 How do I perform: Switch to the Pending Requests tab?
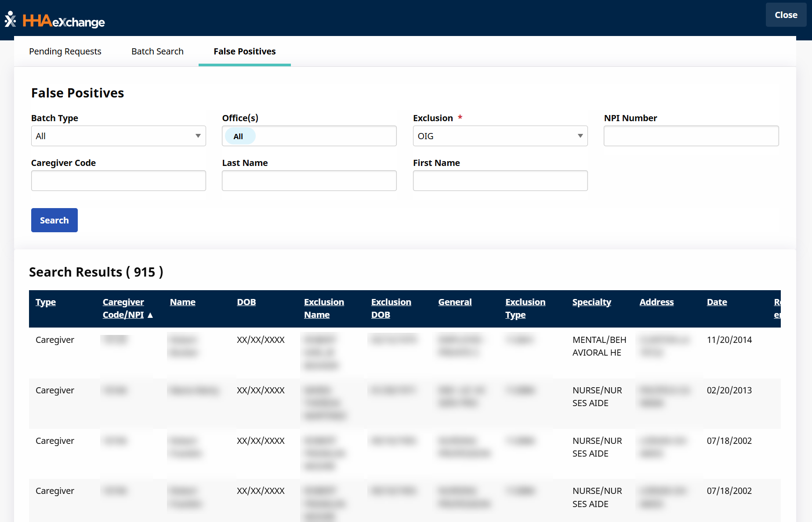tap(65, 51)
